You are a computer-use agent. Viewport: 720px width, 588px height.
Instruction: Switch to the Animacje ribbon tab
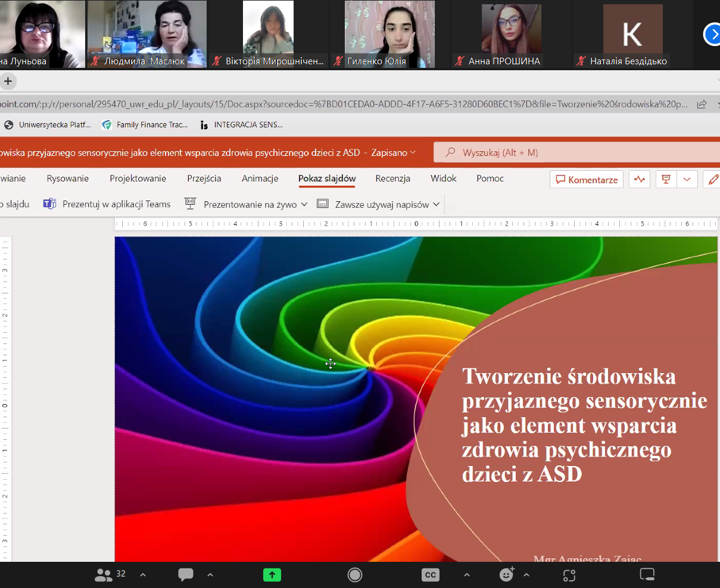click(x=260, y=179)
